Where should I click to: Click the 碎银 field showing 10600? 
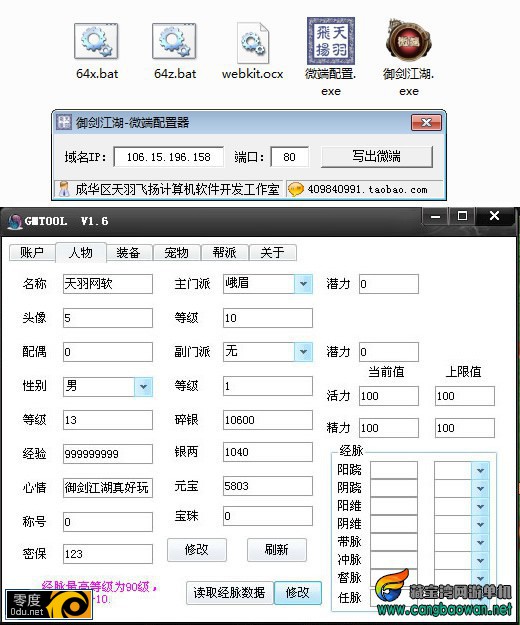tap(268, 420)
